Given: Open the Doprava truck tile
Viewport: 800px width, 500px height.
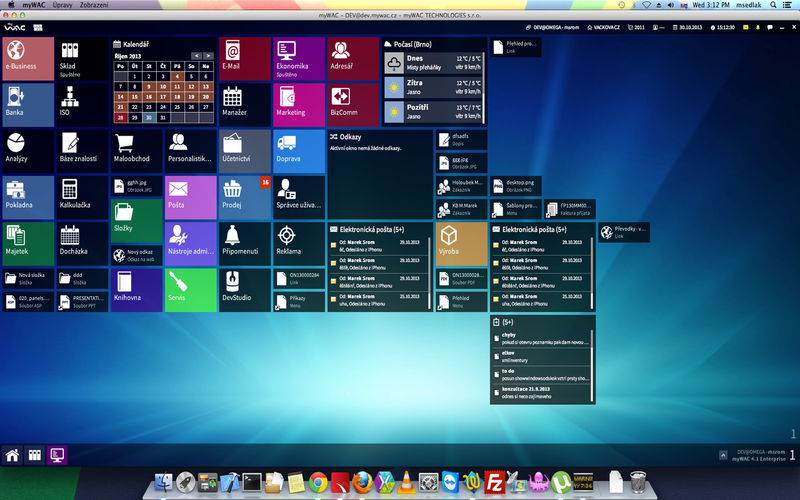Looking at the screenshot, I should pos(299,152).
